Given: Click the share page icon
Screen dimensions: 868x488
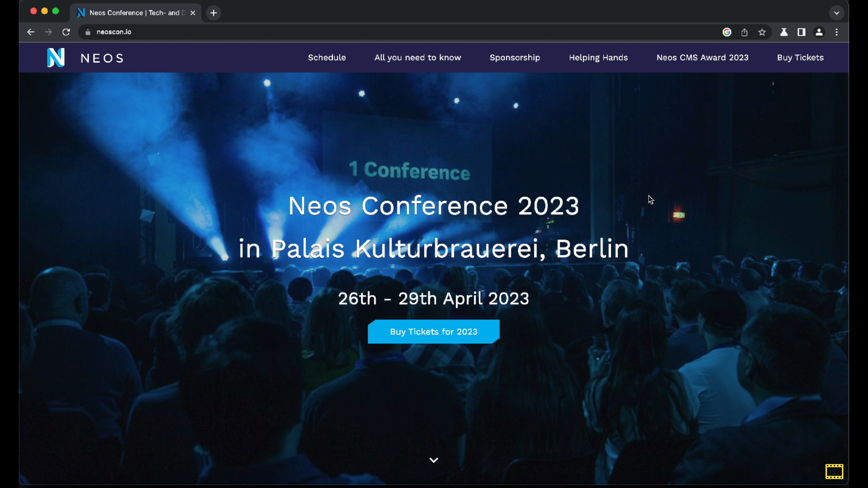Looking at the screenshot, I should pyautogui.click(x=744, y=32).
